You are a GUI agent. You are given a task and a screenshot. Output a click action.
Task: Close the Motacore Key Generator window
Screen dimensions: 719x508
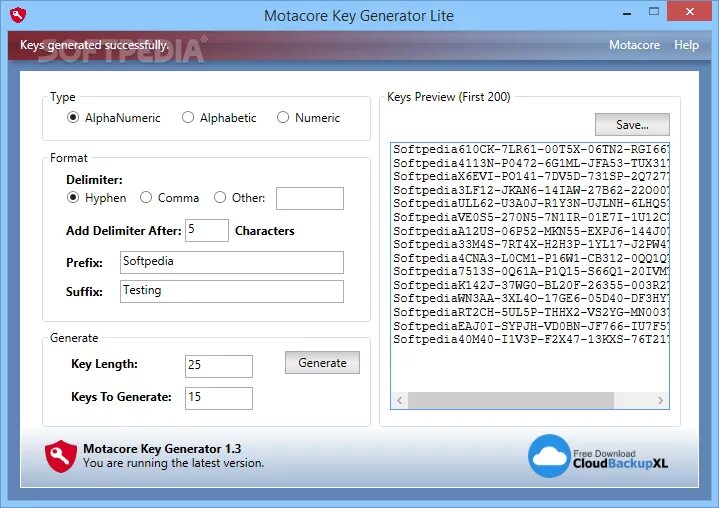tap(690, 12)
